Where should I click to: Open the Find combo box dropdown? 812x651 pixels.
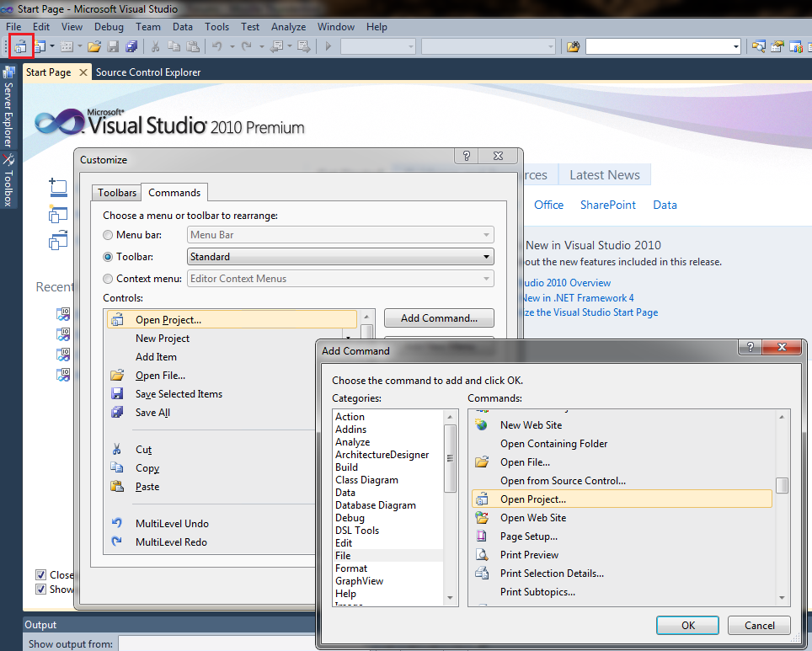(x=736, y=46)
